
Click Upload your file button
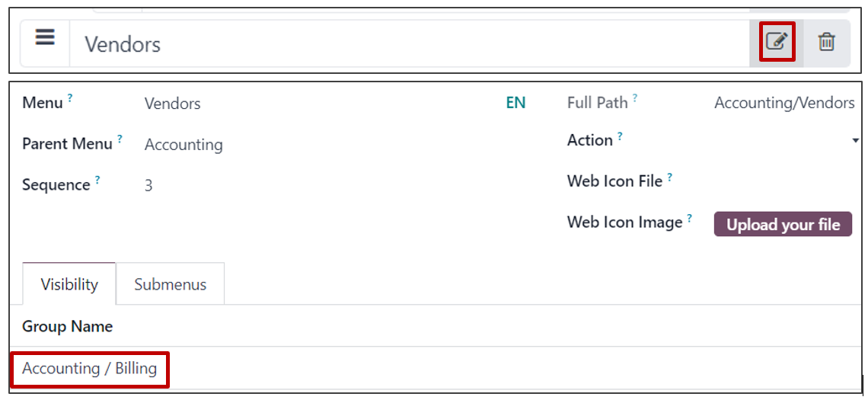click(783, 224)
